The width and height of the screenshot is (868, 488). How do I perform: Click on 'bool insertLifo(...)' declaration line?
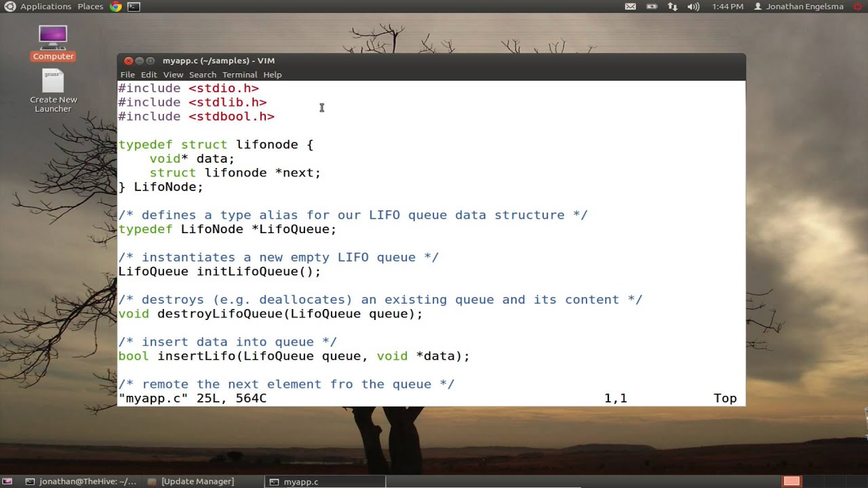[294, 357]
